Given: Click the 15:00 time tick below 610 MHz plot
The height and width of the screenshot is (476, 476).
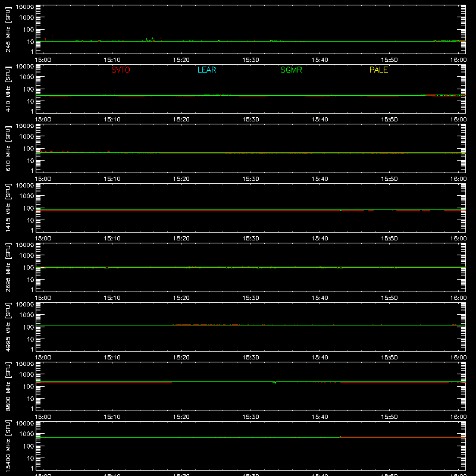Looking at the screenshot, I should [43, 179].
